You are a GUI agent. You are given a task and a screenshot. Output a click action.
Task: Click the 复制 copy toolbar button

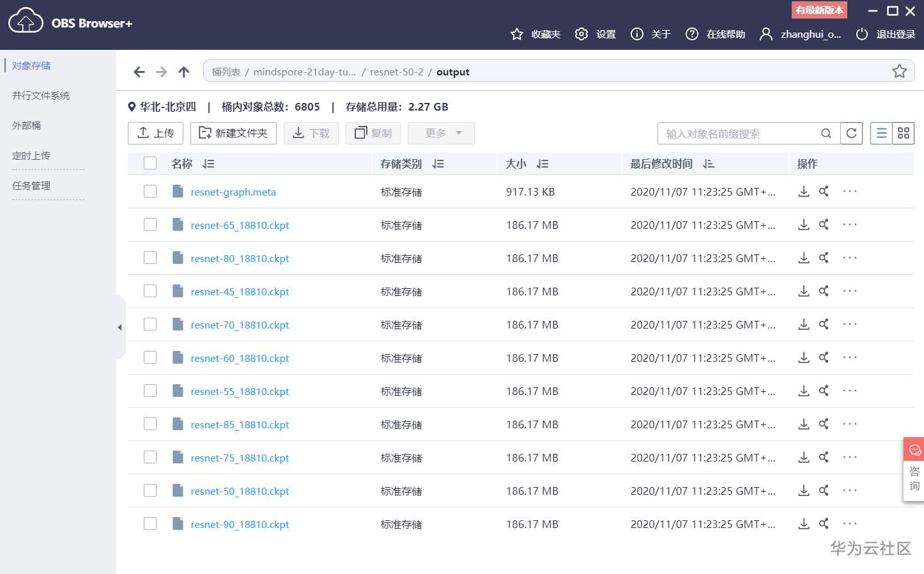[x=373, y=133]
